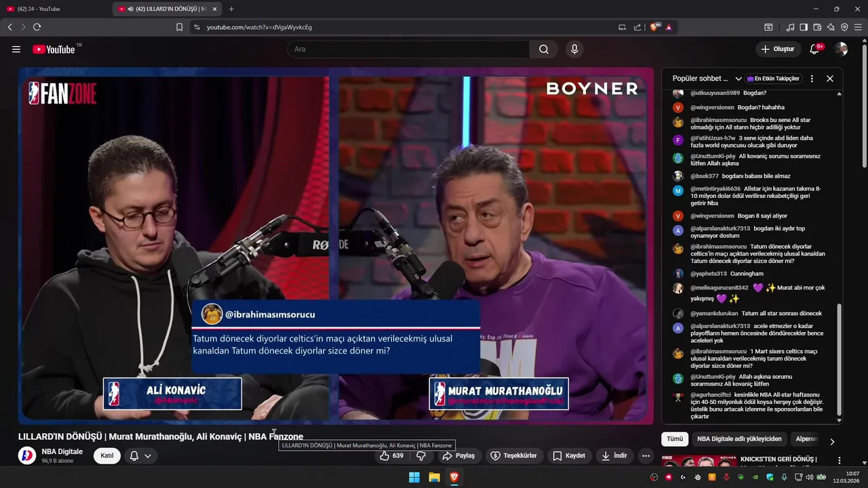Open NBA Digitale channel name link

[62, 451]
